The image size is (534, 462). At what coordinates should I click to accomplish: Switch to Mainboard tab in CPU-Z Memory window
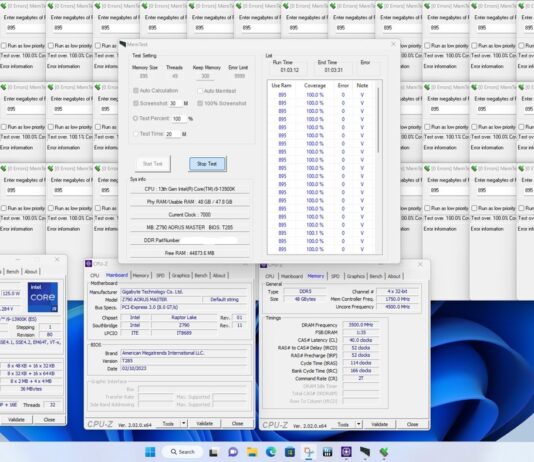292,276
